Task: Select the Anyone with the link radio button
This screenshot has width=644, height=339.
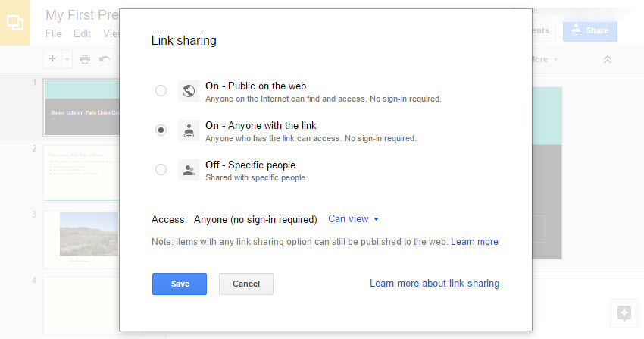Action: click(161, 130)
